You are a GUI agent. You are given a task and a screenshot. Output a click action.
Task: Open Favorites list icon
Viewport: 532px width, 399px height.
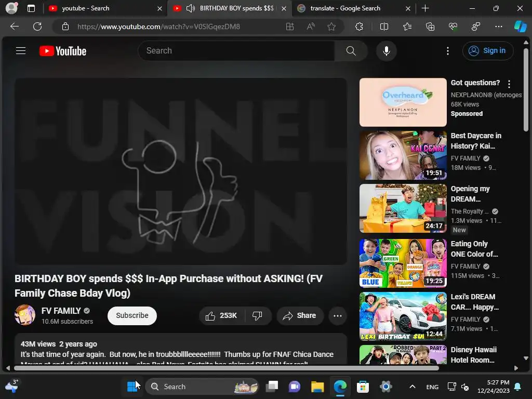click(407, 26)
